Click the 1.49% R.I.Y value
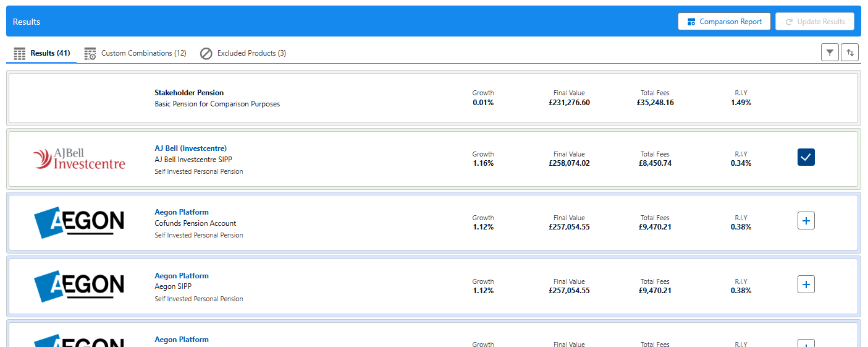 pos(741,103)
